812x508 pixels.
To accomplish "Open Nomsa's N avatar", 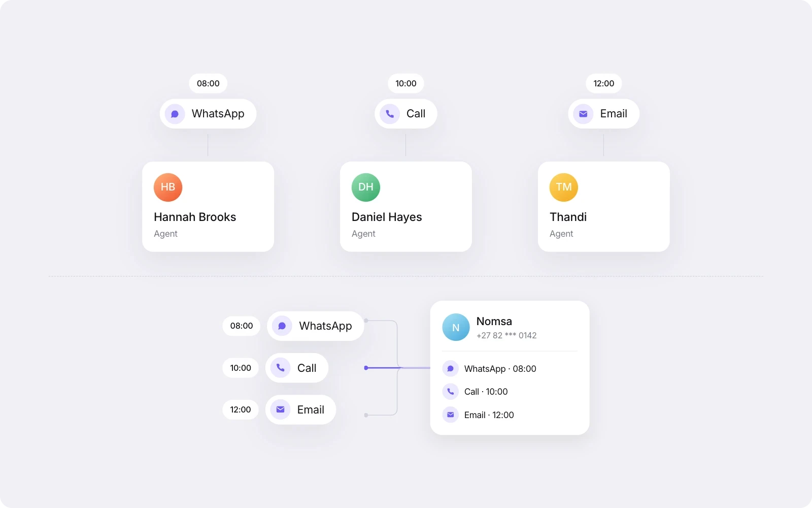I will coord(456,327).
